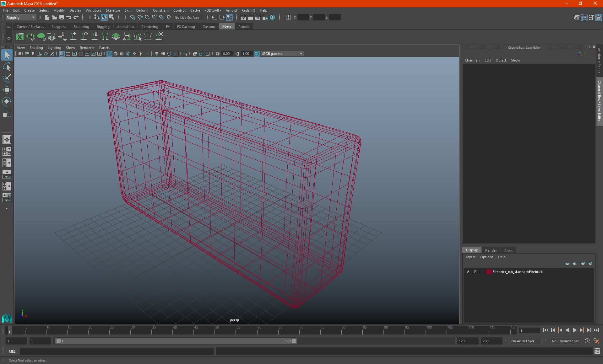Open the Rendering tab menu
The width and height of the screenshot is (603, 364).
(149, 27)
